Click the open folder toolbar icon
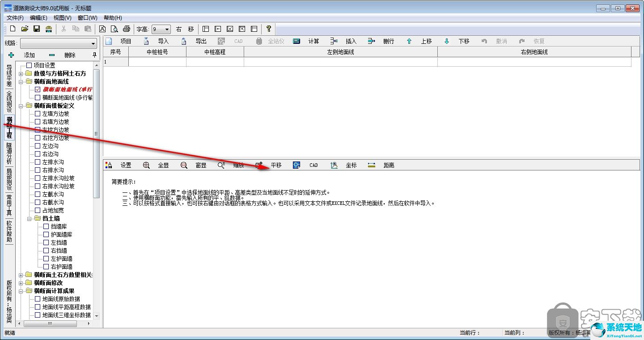Image resolution: width=644 pixels, height=340 pixels. coord(25,29)
